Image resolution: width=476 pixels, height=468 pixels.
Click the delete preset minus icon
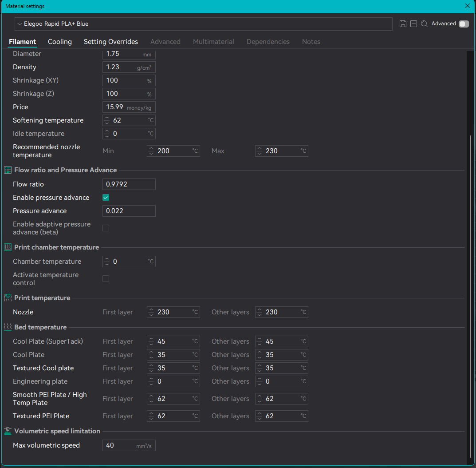(413, 24)
